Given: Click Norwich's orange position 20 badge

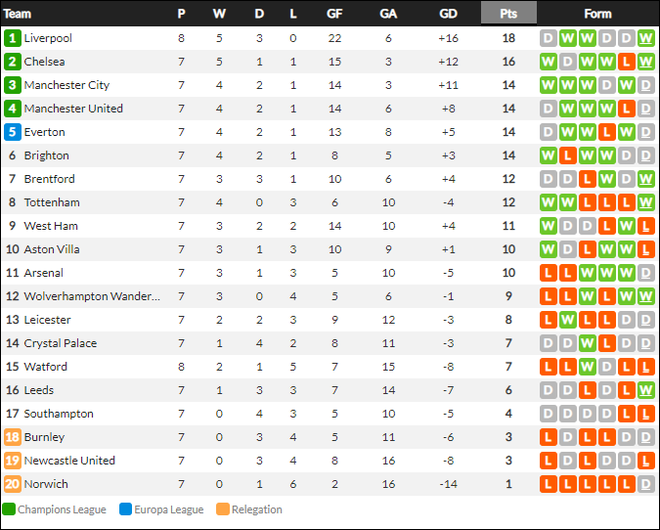Looking at the screenshot, I should point(12,484).
